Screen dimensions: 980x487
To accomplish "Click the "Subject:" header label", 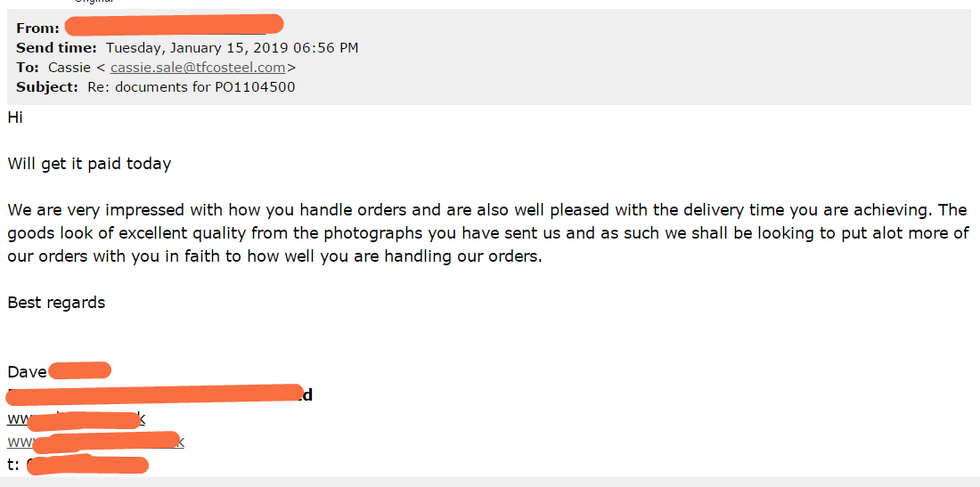I will coord(47,86).
